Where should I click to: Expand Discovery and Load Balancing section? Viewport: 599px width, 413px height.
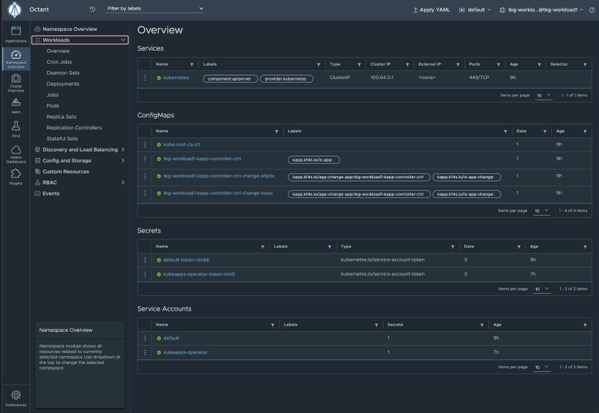pos(80,150)
